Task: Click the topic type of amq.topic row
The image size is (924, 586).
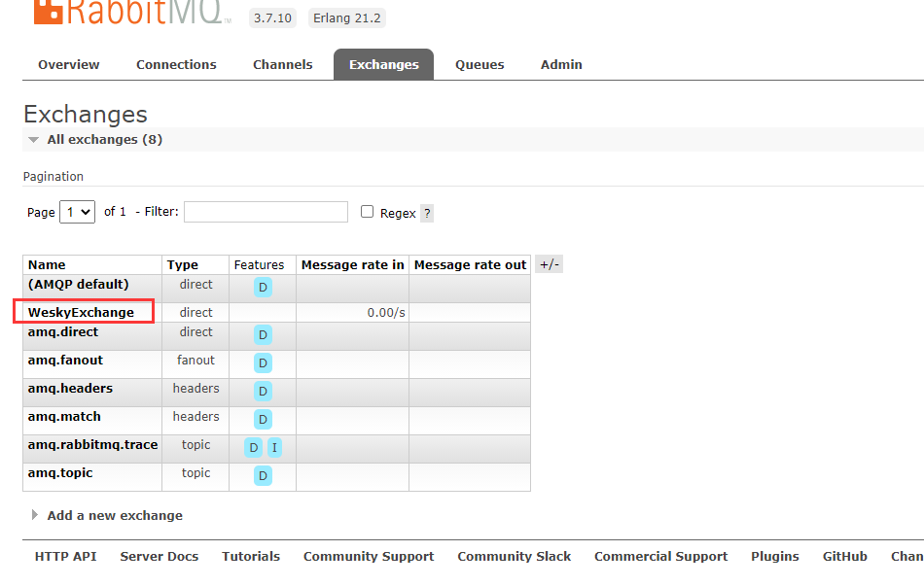Action: point(195,473)
